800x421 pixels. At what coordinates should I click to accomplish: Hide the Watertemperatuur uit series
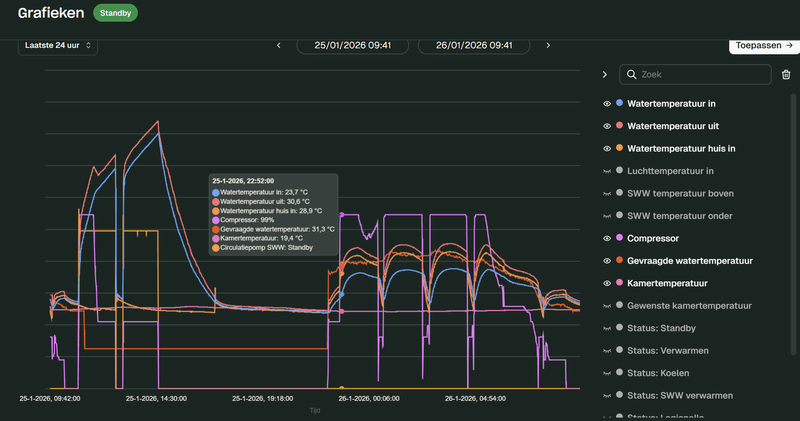[607, 126]
